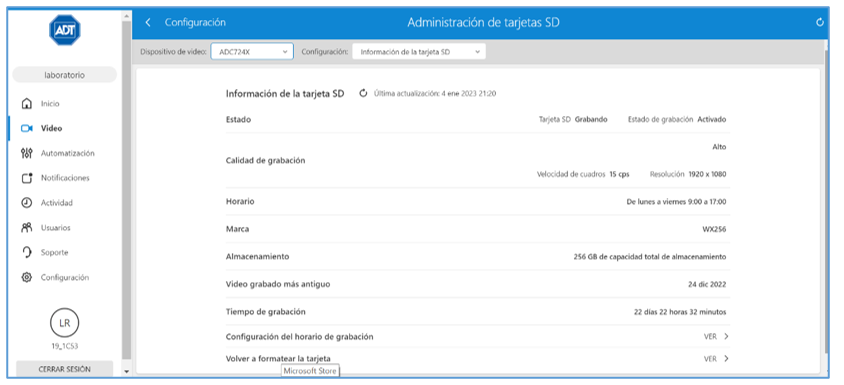This screenshot has height=385, width=844.
Task: Go back using the Configuración arrow
Action: coord(148,23)
